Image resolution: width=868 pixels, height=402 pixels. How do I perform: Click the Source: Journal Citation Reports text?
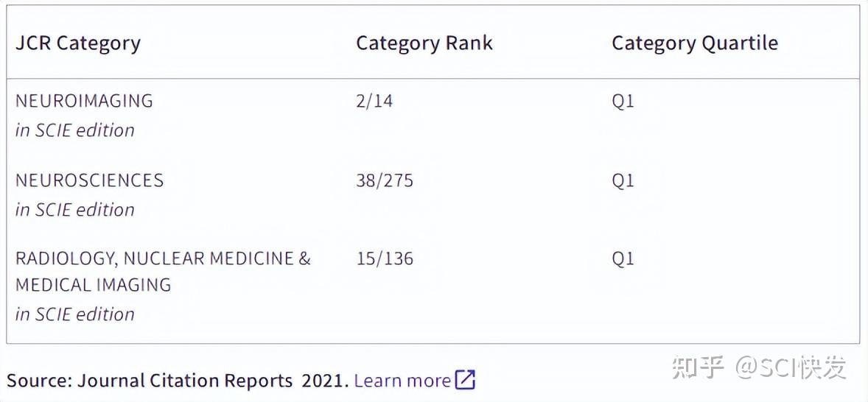coord(177,381)
